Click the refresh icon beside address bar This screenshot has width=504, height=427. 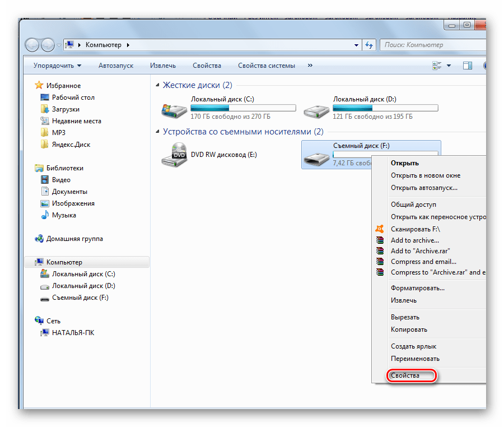(369, 45)
